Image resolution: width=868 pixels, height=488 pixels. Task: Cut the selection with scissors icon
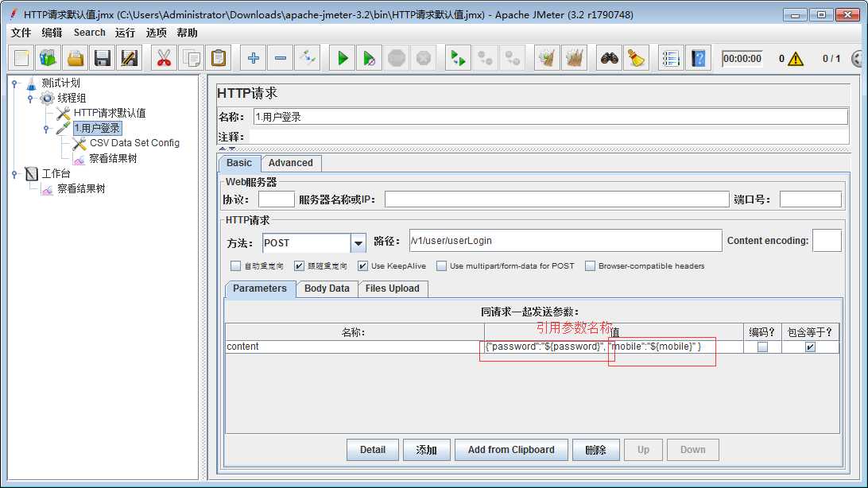click(x=164, y=58)
